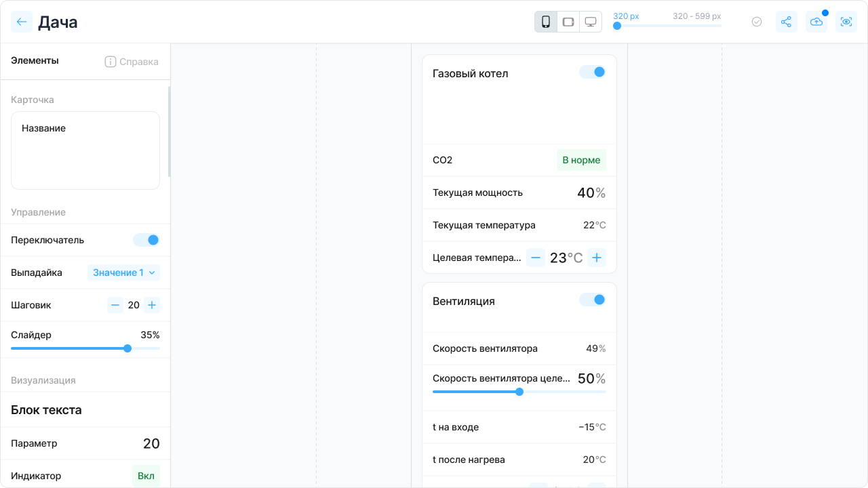Click the back arrow next to Дача
Screen dimensions: 868x488
(x=22, y=22)
